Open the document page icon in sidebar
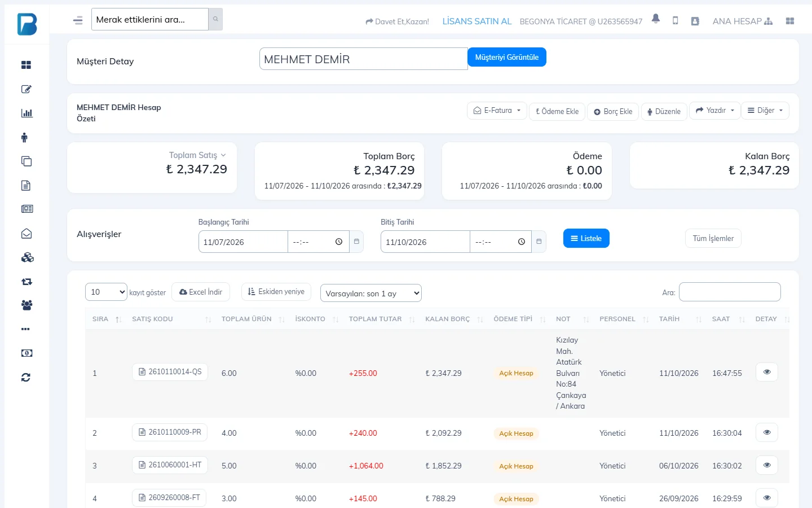 pyautogui.click(x=26, y=185)
